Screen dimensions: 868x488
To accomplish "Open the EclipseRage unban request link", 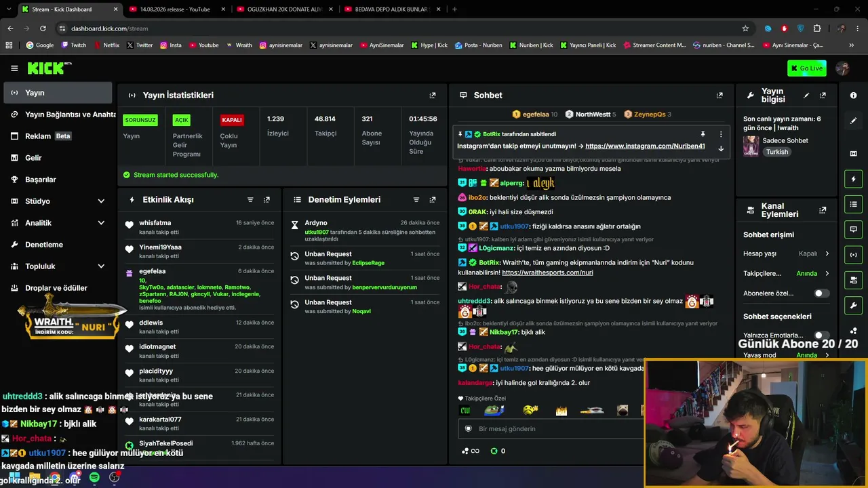I will point(368,263).
